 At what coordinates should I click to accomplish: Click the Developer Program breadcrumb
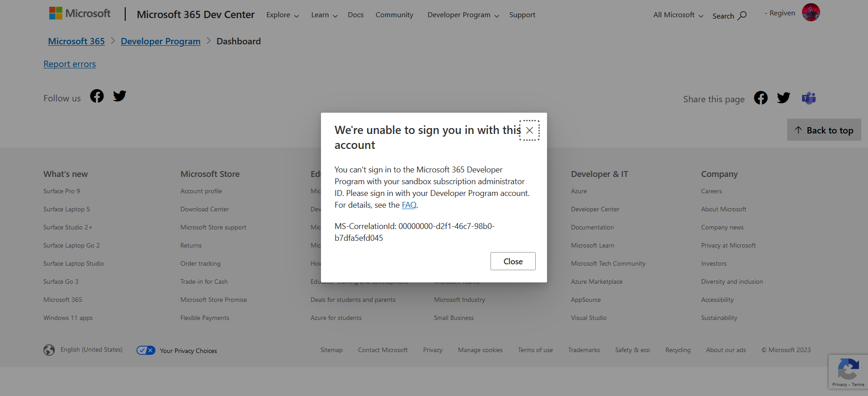(x=160, y=41)
